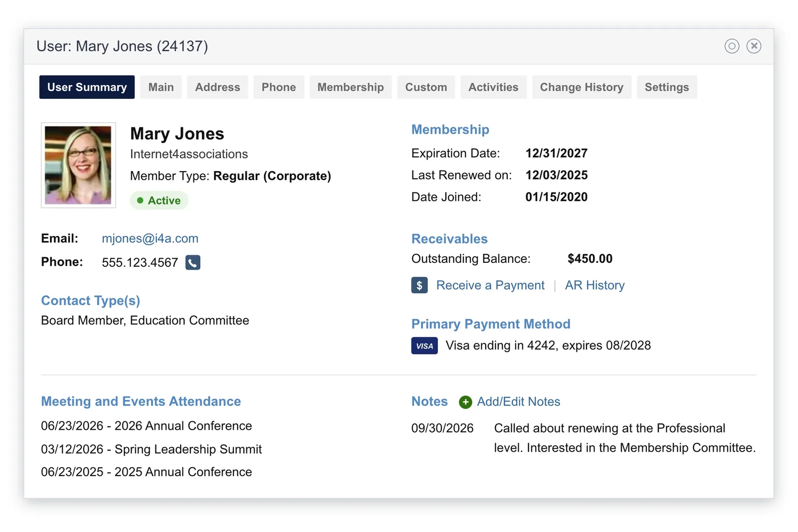Screen dimensions: 798x532
Task: Click the Internet4associations company name
Action: click(x=189, y=154)
